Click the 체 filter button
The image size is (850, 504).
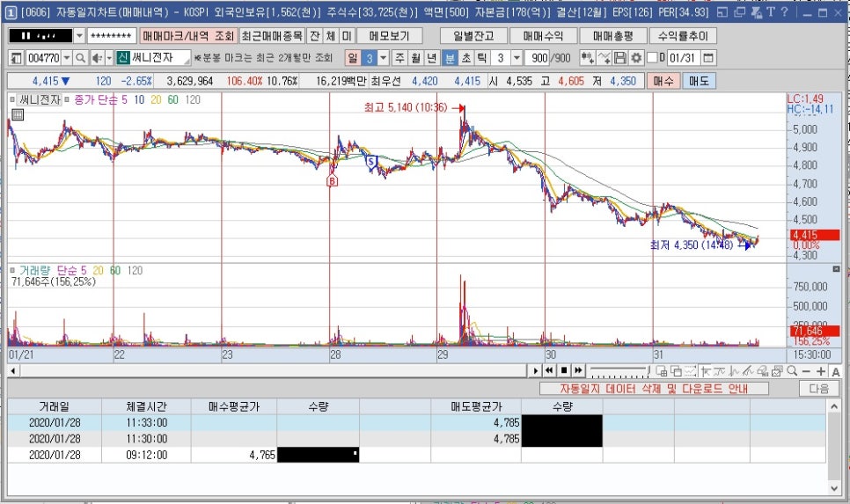pyautogui.click(x=331, y=36)
